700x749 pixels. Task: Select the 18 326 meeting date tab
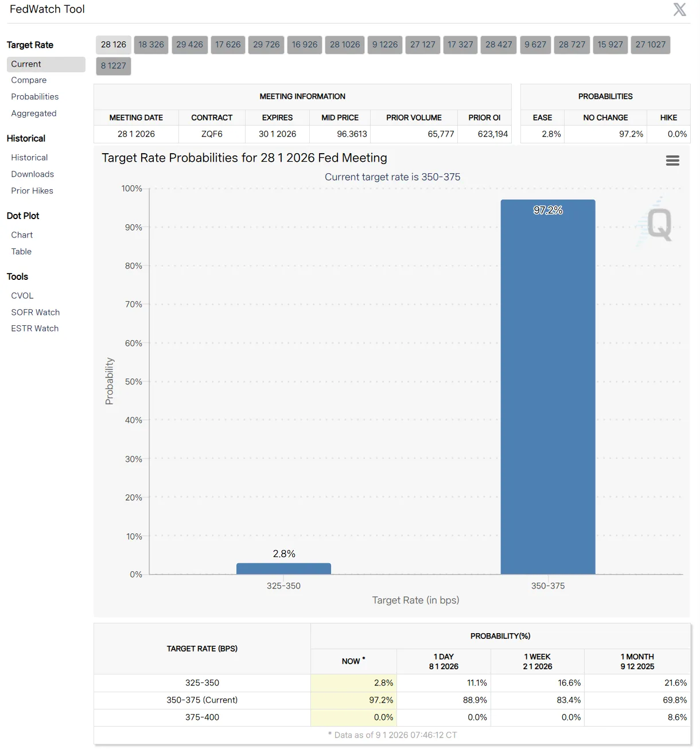coord(151,45)
